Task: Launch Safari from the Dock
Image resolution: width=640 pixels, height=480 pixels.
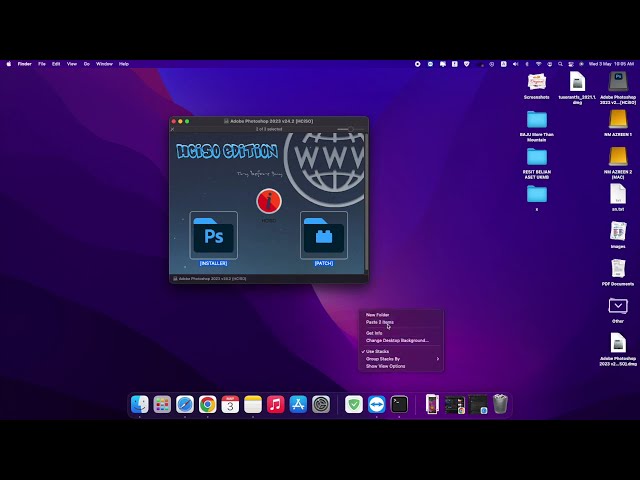Action: click(x=185, y=404)
